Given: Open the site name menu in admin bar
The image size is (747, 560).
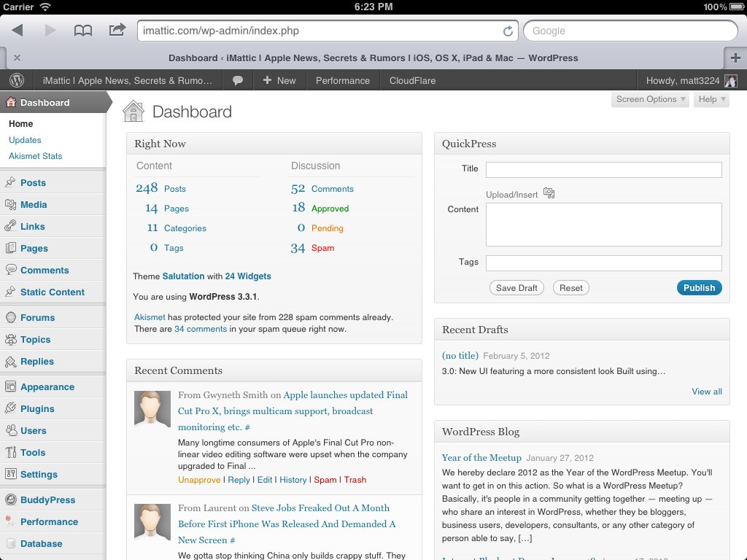Looking at the screenshot, I should (128, 80).
